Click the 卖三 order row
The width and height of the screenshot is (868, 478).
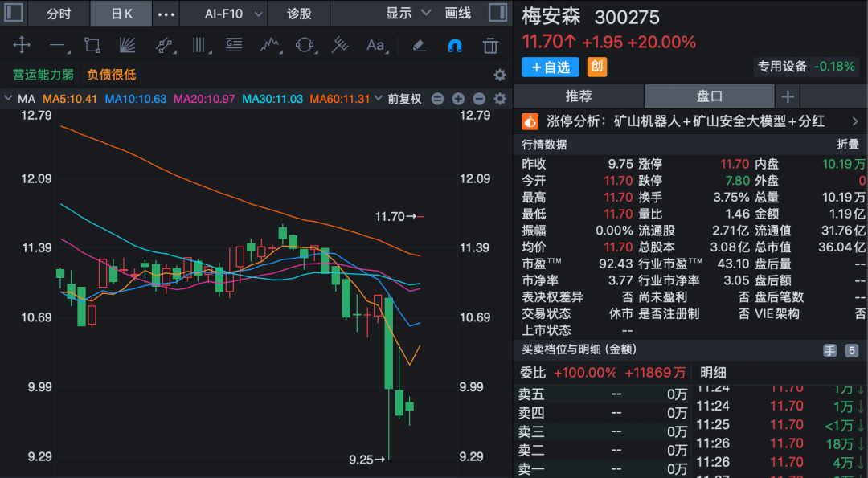pyautogui.click(x=602, y=432)
